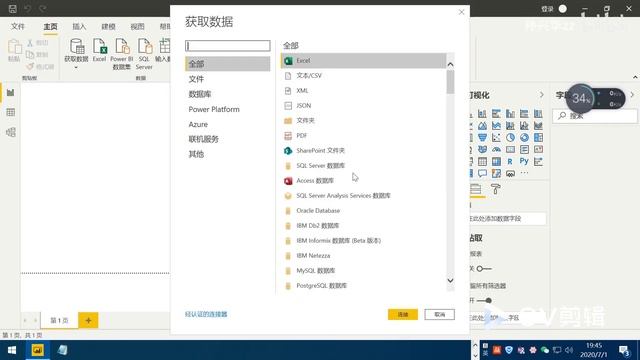
Task: Click the connector list scroll-up arrow
Action: (x=450, y=64)
